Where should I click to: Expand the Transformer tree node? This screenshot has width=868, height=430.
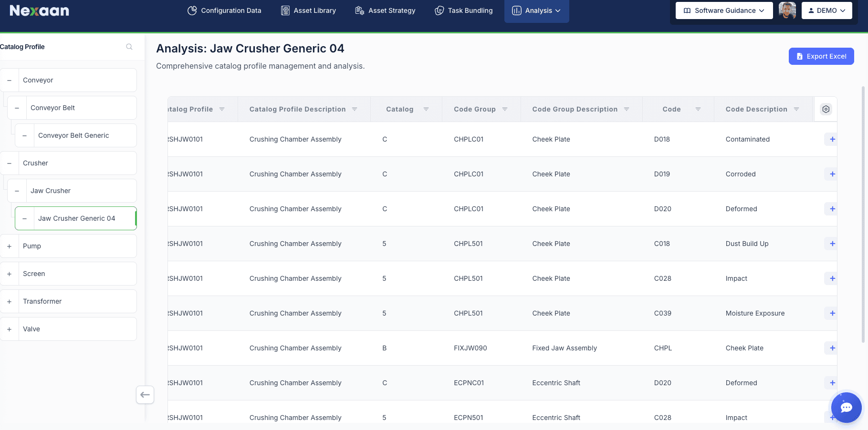point(9,301)
